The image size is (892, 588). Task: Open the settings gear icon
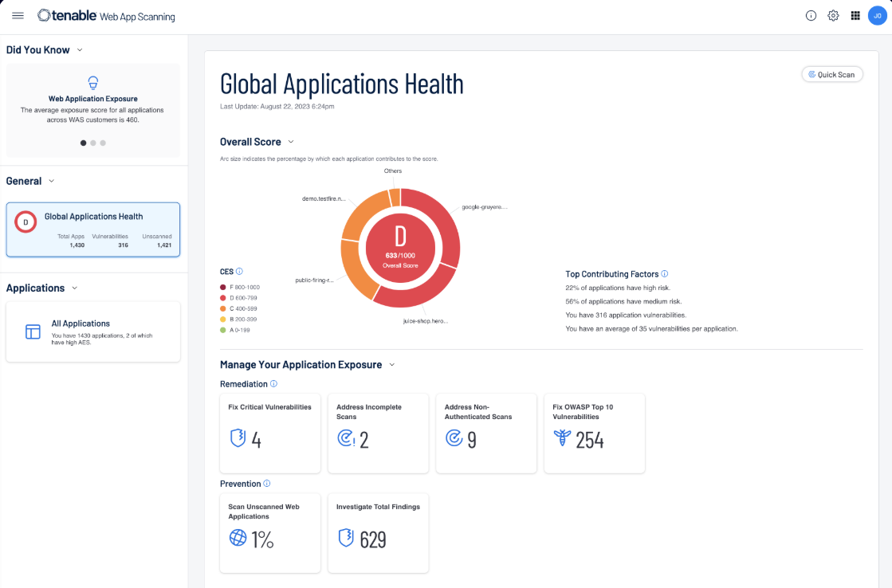point(833,16)
